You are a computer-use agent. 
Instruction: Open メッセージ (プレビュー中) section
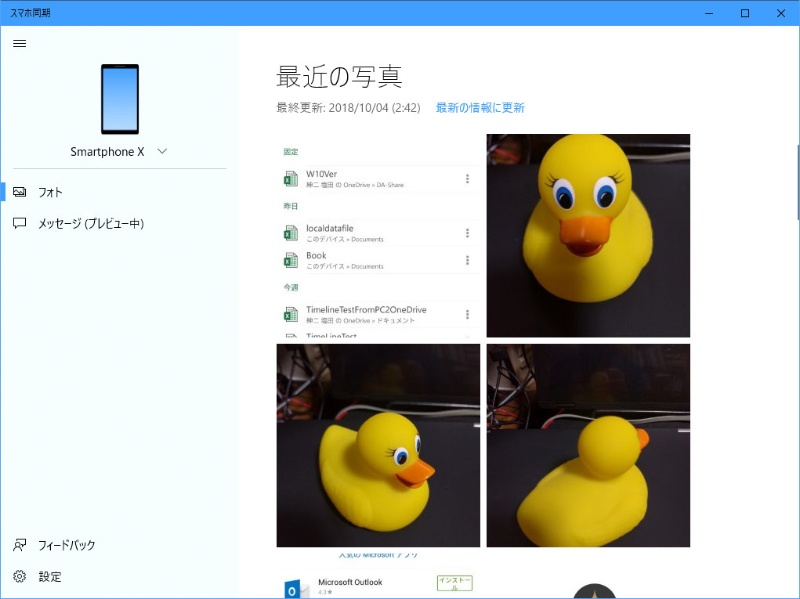pyautogui.click(x=91, y=224)
